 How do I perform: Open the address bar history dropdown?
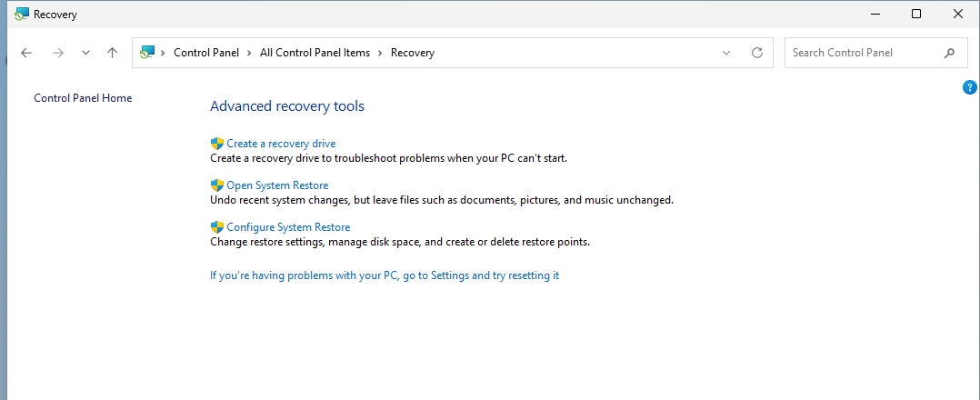coord(726,53)
